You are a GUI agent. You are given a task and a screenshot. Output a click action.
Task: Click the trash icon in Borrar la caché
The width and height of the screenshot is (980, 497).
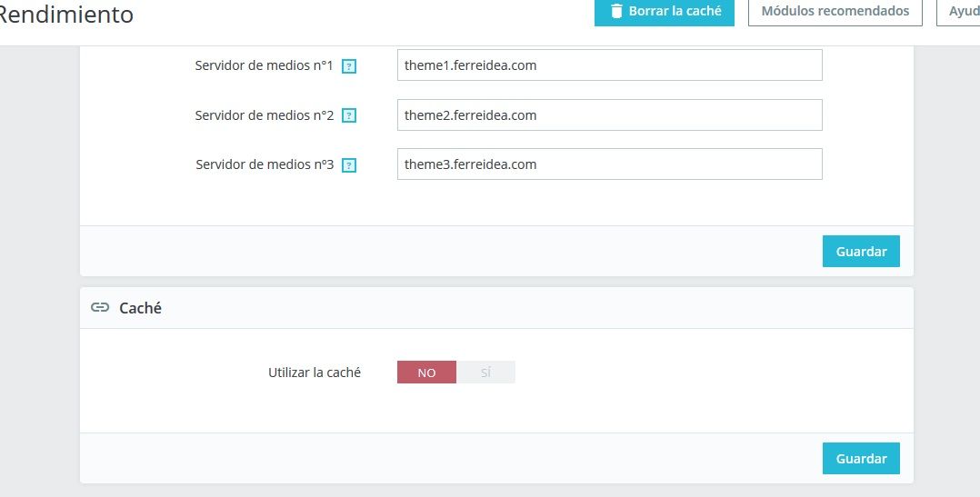(x=616, y=11)
